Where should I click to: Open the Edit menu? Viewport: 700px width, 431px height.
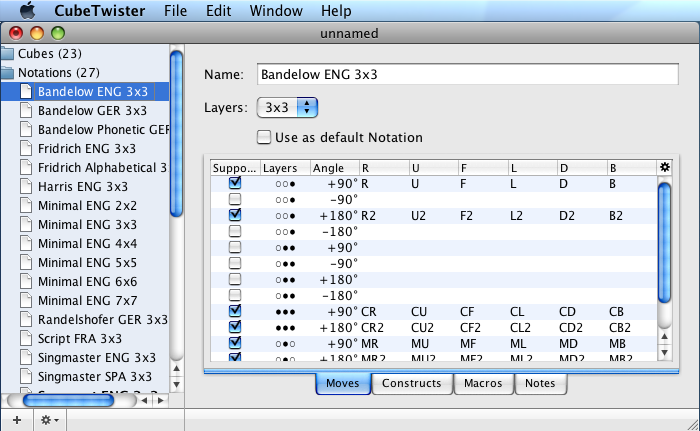tap(218, 10)
